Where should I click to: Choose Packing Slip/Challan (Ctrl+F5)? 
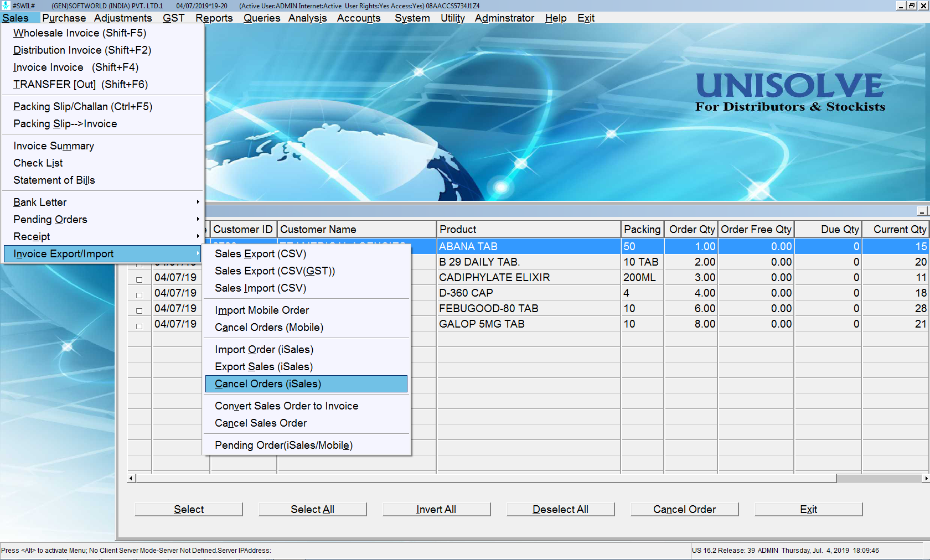(103, 106)
